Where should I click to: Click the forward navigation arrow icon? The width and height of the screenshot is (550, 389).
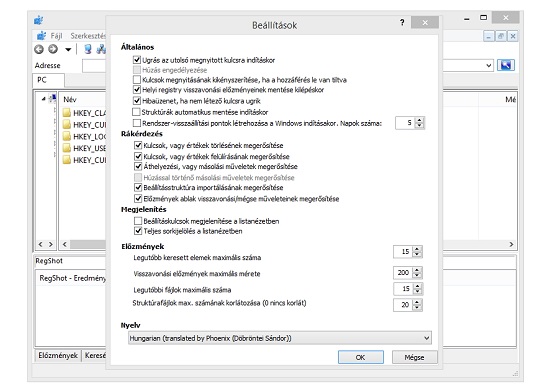(x=53, y=49)
